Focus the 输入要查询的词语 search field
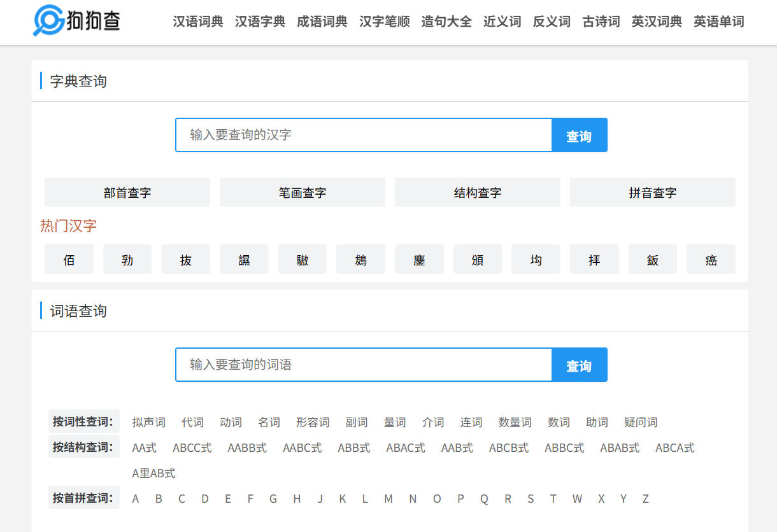The height and width of the screenshot is (532, 777). 364,365
